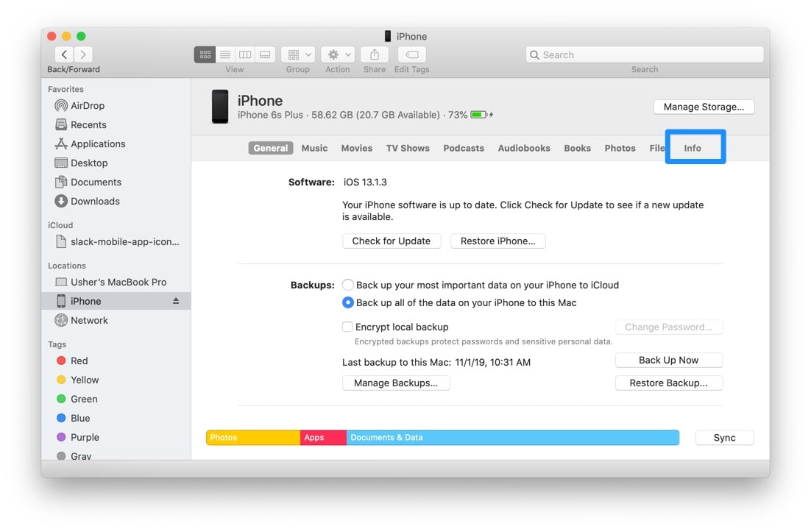
Task: Click the iPhone device thumbnail icon
Action: [220, 107]
